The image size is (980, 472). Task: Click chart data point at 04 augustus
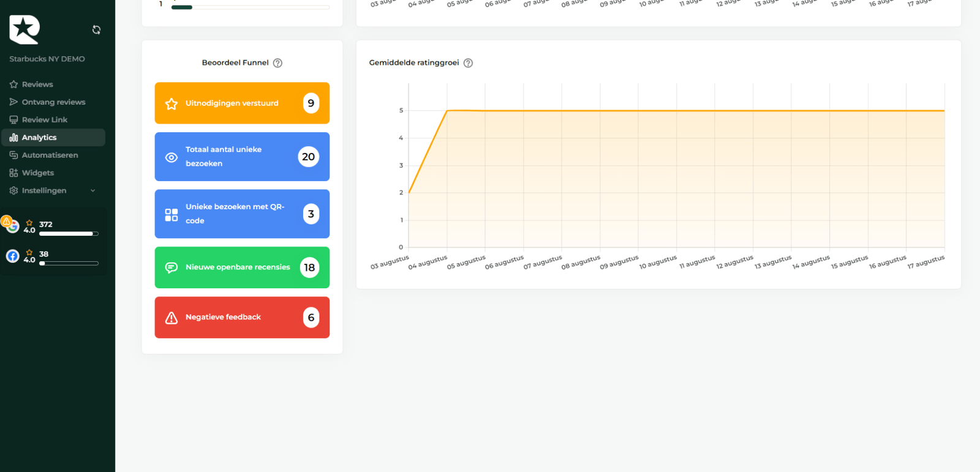(x=447, y=111)
